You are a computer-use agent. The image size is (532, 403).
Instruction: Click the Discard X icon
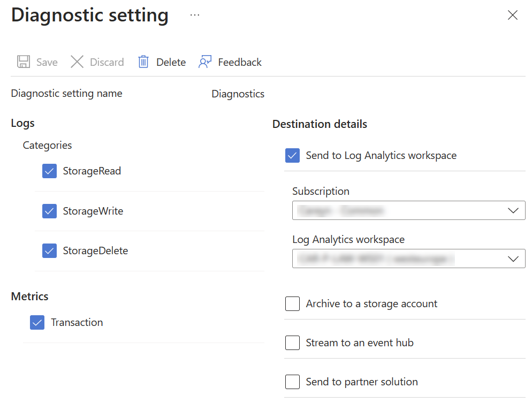(77, 62)
